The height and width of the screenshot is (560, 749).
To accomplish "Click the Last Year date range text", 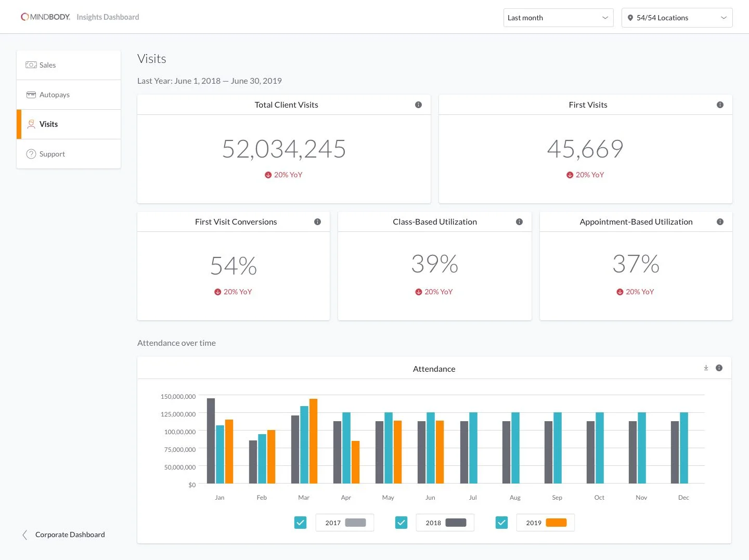I will [210, 81].
